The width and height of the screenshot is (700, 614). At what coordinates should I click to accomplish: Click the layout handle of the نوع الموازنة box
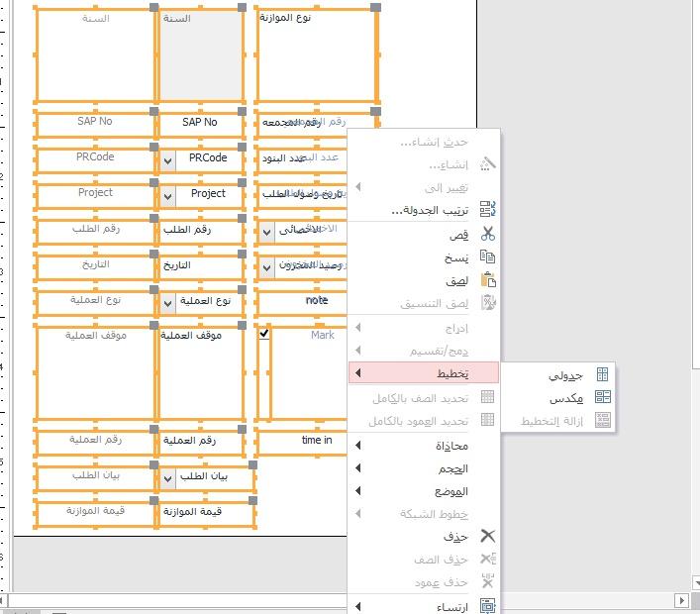pos(376,8)
